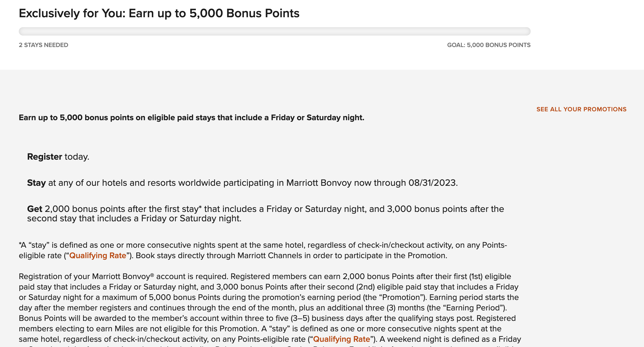Click the Goal: 5,000 Bonus Points label

click(489, 45)
